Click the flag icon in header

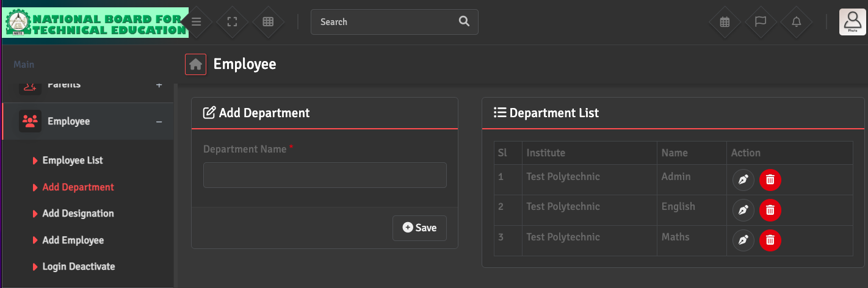click(x=761, y=22)
